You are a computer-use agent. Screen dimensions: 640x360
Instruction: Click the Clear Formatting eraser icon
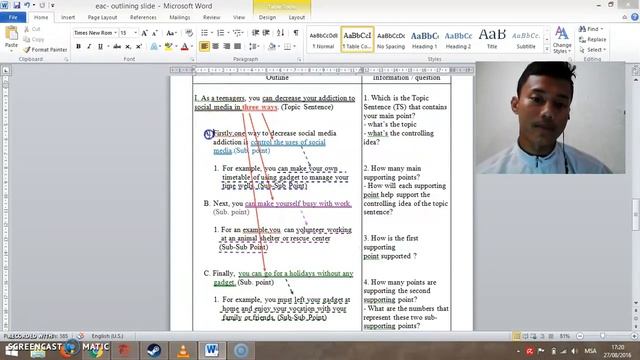coord(189,33)
